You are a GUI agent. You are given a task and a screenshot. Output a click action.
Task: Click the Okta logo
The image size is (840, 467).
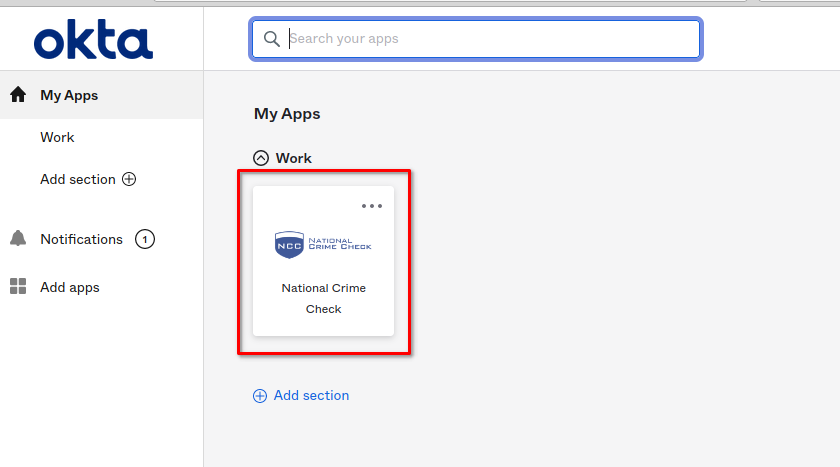click(x=93, y=40)
